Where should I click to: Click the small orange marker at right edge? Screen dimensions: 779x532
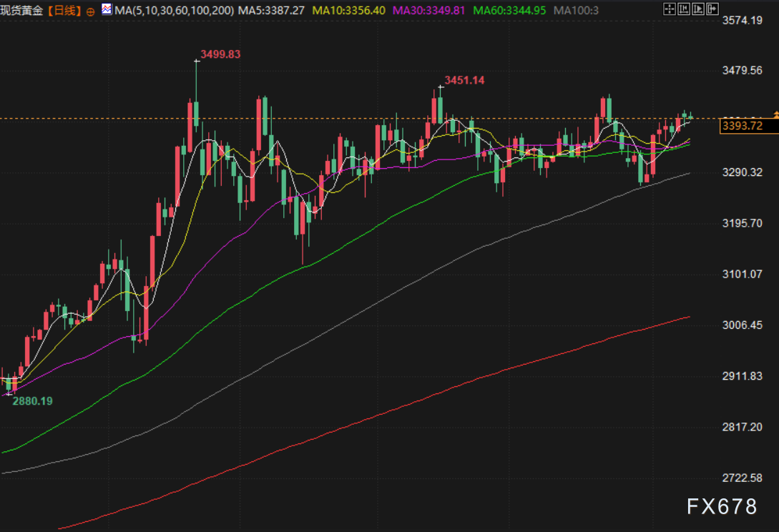776,114
